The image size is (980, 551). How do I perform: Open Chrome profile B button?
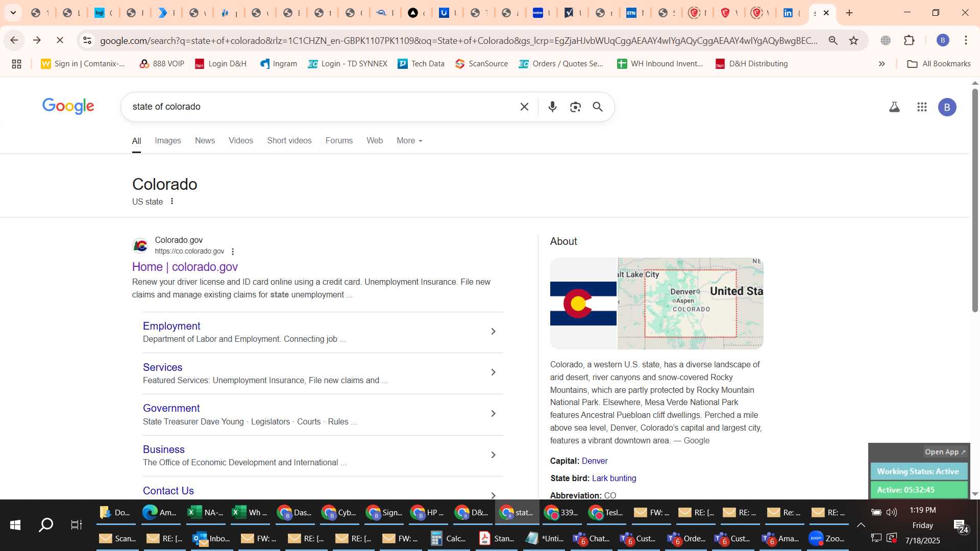pyautogui.click(x=943, y=40)
